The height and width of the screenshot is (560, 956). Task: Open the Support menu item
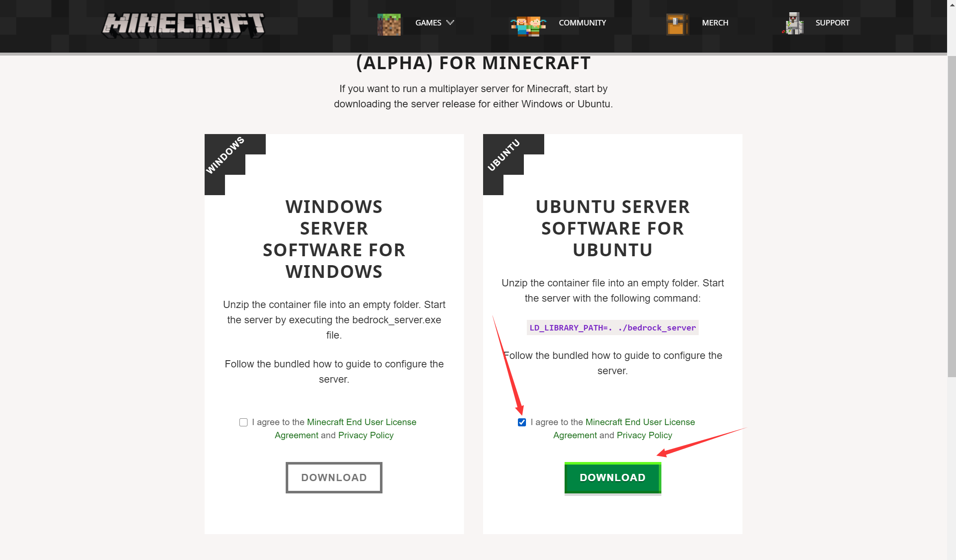[x=832, y=23]
